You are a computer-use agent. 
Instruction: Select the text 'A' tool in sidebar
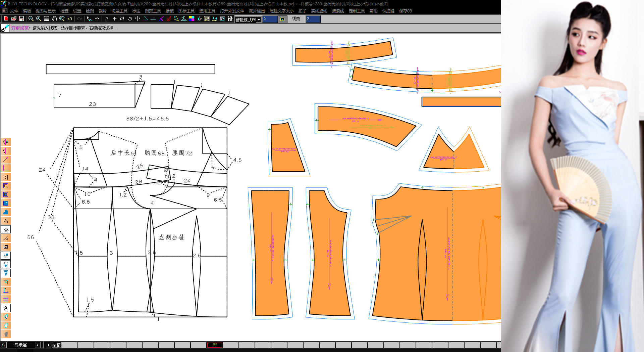6,308
